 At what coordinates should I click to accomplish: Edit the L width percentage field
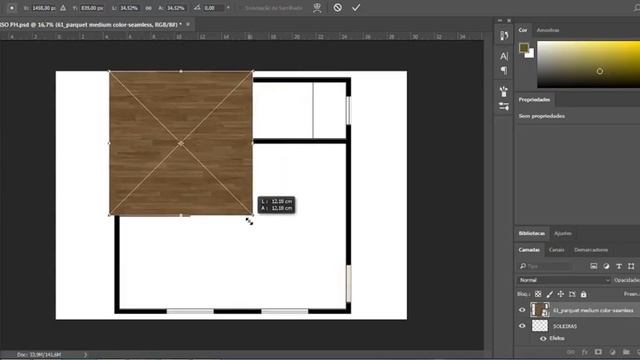[x=129, y=8]
